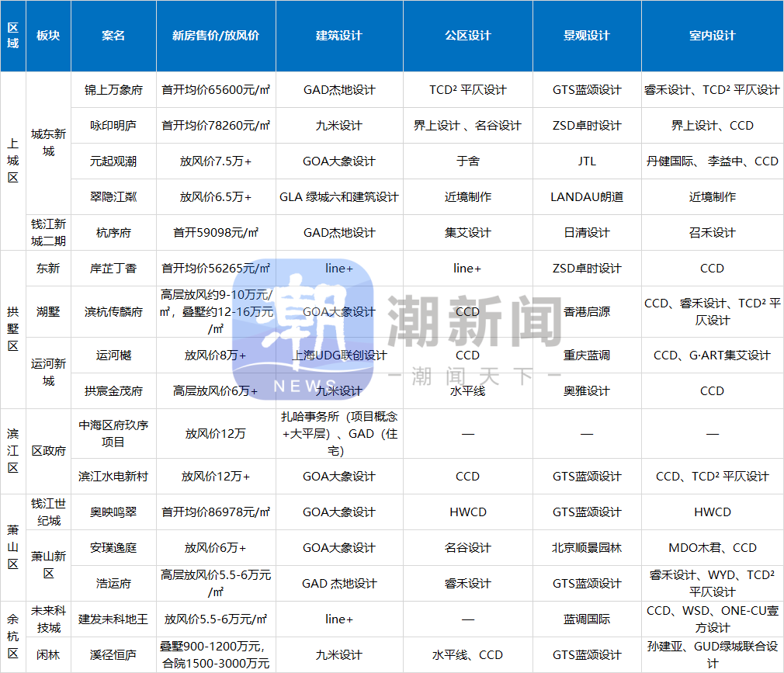Click the '拱墅区' region cell
784x673 pixels.
click(13, 329)
